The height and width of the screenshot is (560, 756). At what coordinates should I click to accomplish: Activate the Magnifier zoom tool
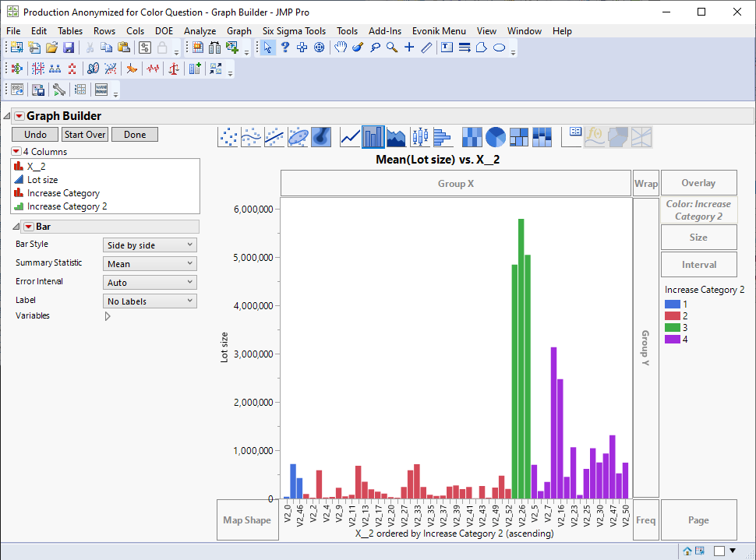(x=392, y=48)
